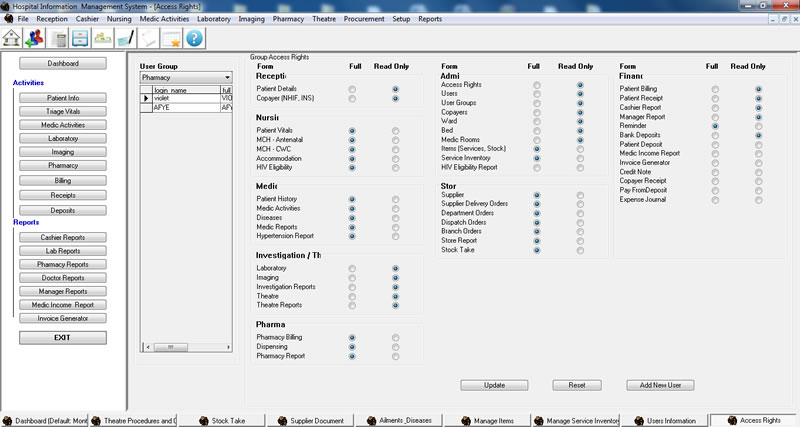Open the Procurement menu
The image size is (800, 427).
click(365, 19)
